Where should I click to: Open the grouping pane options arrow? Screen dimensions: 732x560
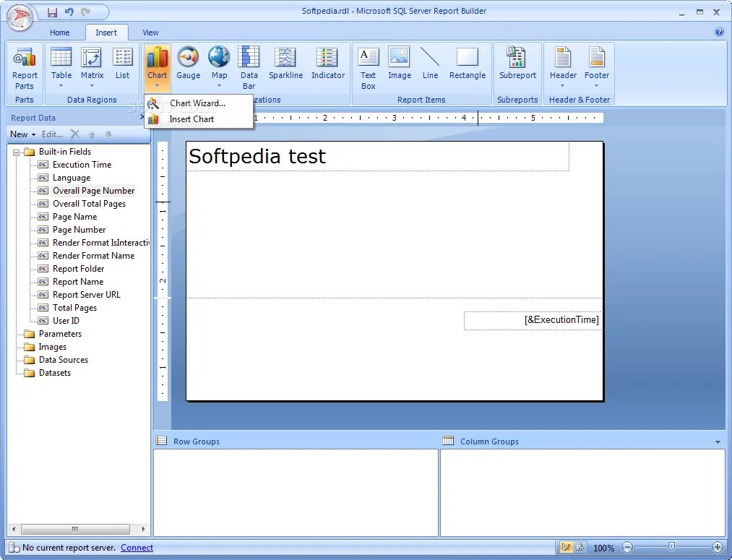(718, 442)
